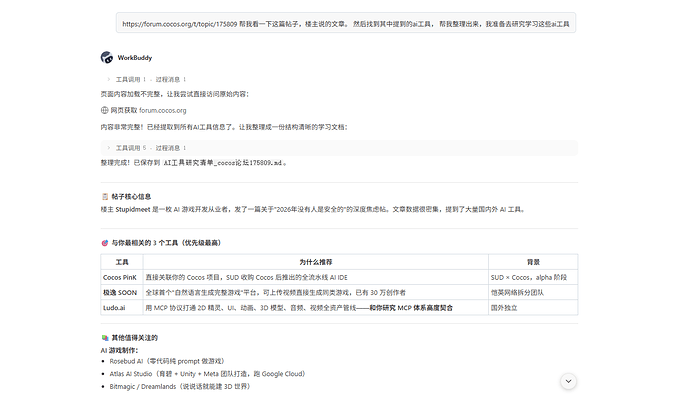The width and height of the screenshot is (690, 399).
Task: Click the 国外独立 background cell
Action: coord(533,308)
